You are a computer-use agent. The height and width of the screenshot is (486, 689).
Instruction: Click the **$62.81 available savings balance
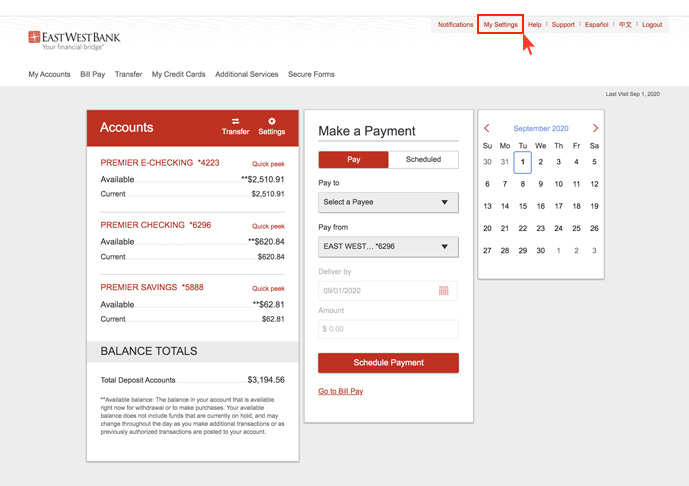click(x=268, y=305)
